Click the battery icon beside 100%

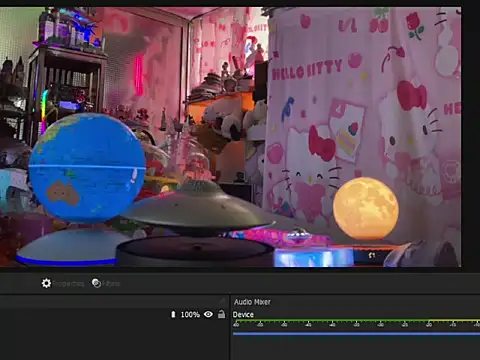[x=173, y=314]
